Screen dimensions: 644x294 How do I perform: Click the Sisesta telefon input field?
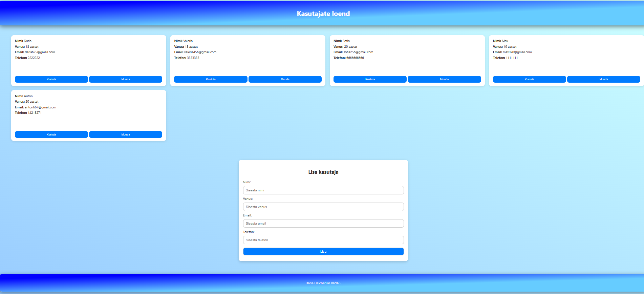click(323, 240)
